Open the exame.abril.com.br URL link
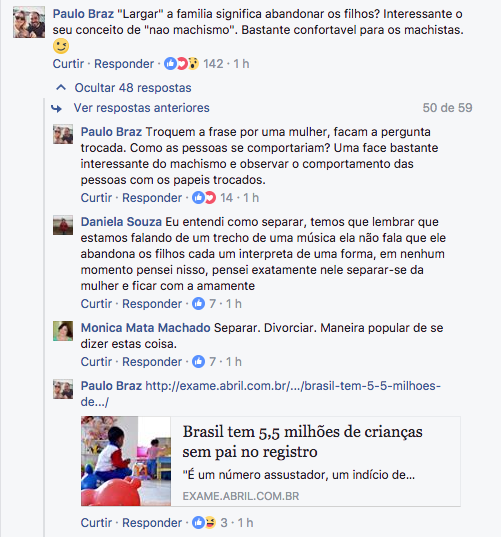The width and height of the screenshot is (501, 537). 261,394
